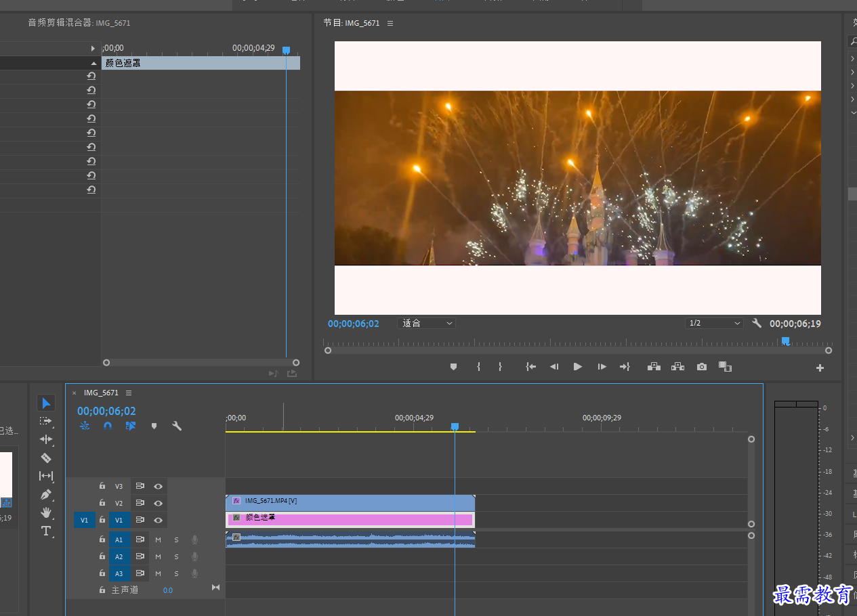The width and height of the screenshot is (857, 616).
Task: Step back one frame
Action: pyautogui.click(x=554, y=367)
